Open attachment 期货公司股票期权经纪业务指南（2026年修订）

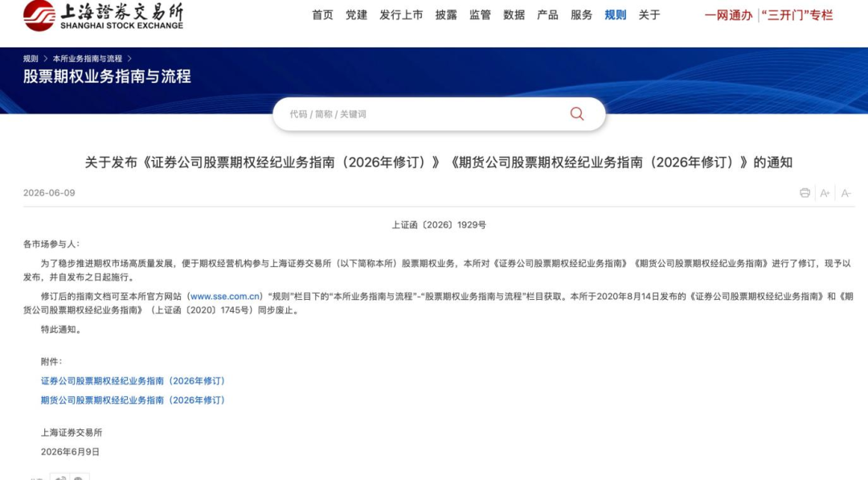pos(133,400)
